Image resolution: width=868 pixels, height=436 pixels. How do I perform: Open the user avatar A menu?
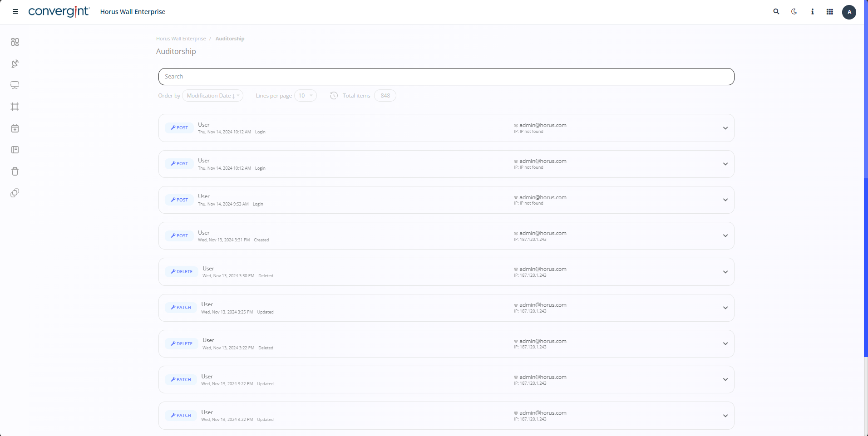click(849, 12)
